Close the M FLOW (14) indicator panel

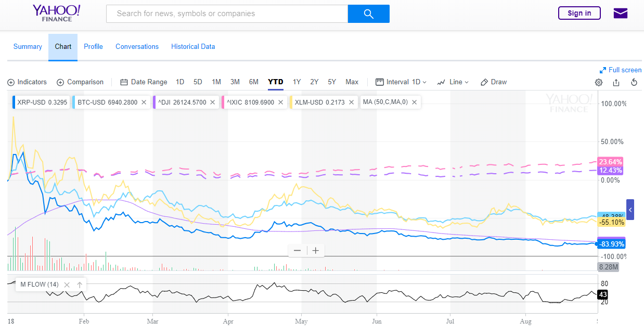[67, 285]
